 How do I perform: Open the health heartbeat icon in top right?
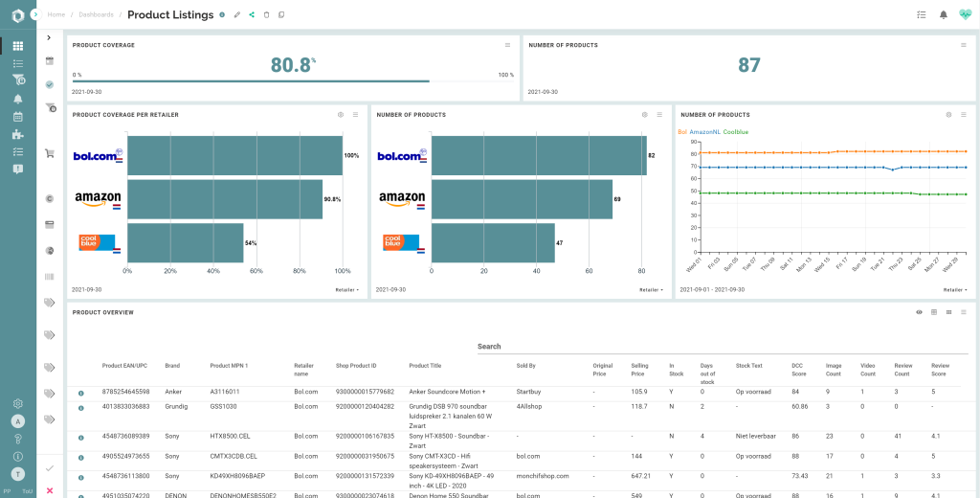tap(965, 14)
